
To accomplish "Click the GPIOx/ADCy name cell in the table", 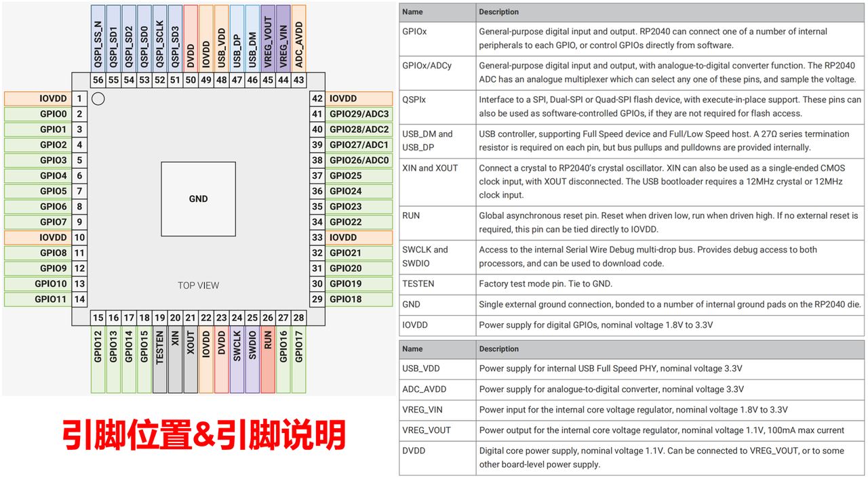I will [437, 72].
